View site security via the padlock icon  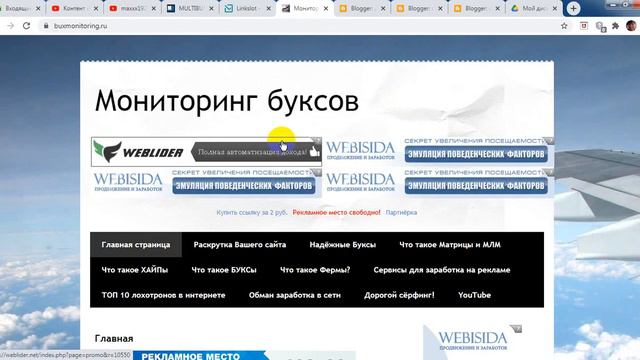pyautogui.click(x=46, y=26)
